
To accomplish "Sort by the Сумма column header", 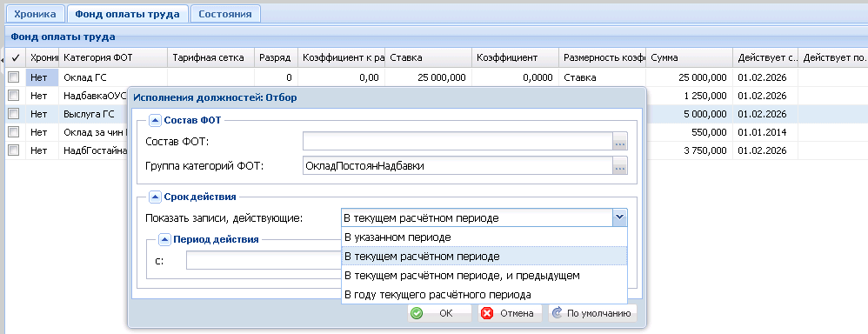I will coord(689,57).
